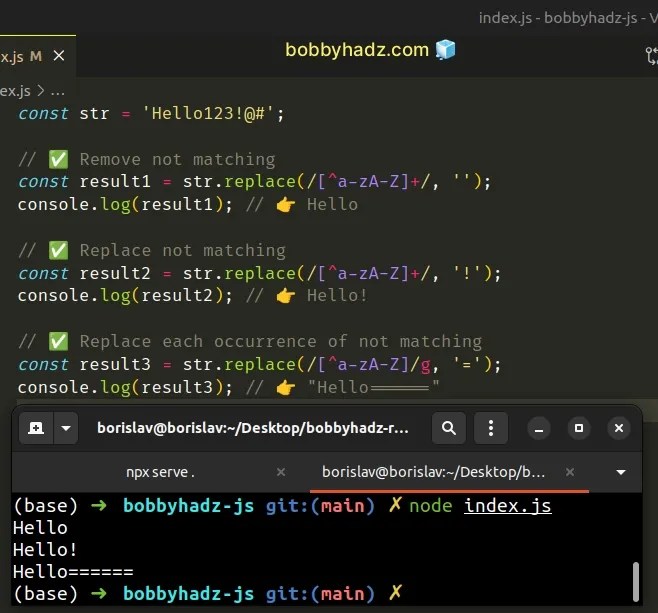The height and width of the screenshot is (613, 658).
Task: Click the 'Hello!' output line in terminal
Action: (45, 550)
